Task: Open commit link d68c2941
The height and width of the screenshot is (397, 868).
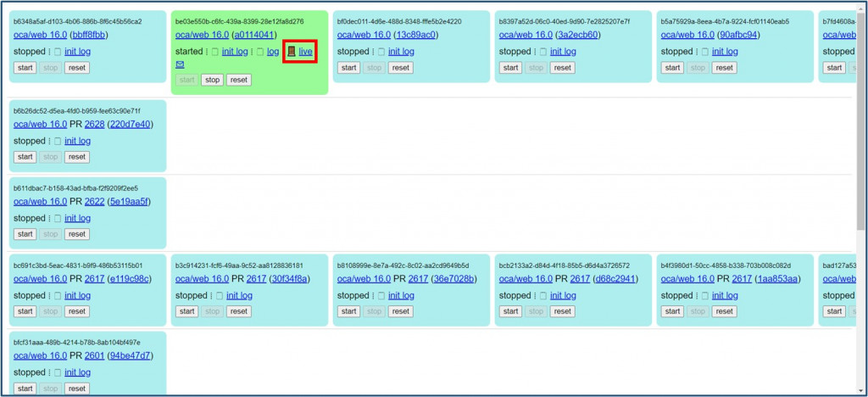Action: coord(615,278)
